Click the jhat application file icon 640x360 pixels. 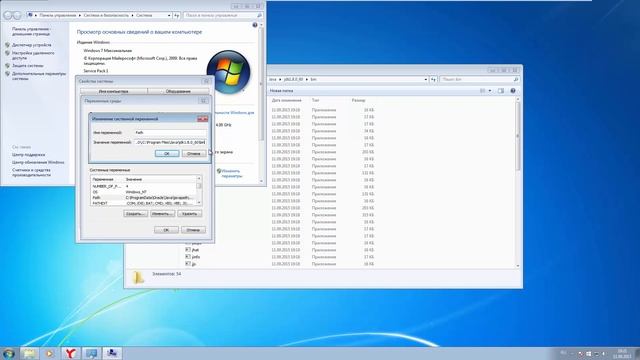pos(188,249)
